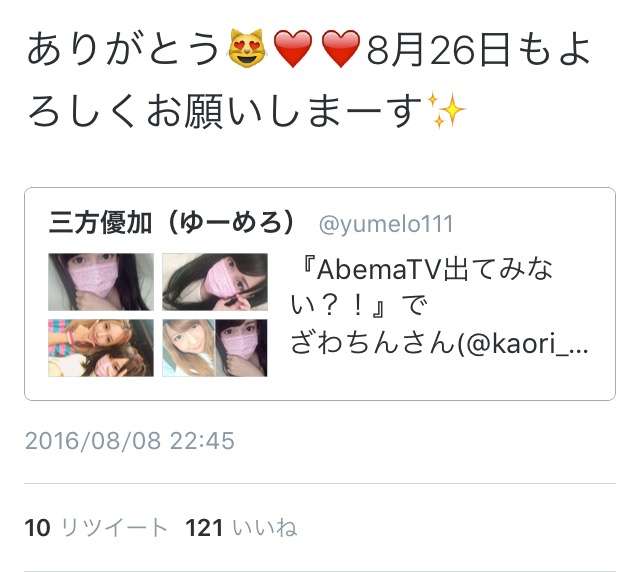Click the 8月26日 date in tweet

coord(438,50)
